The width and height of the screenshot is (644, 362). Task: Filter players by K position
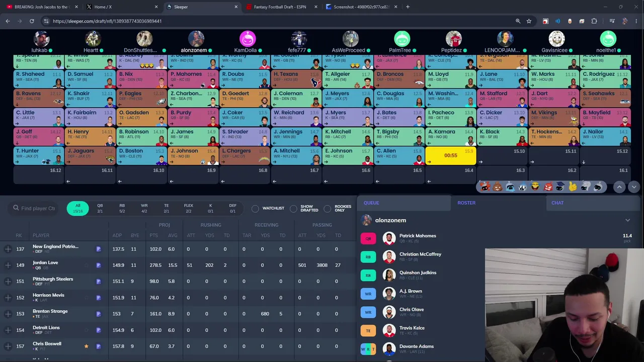tap(210, 208)
